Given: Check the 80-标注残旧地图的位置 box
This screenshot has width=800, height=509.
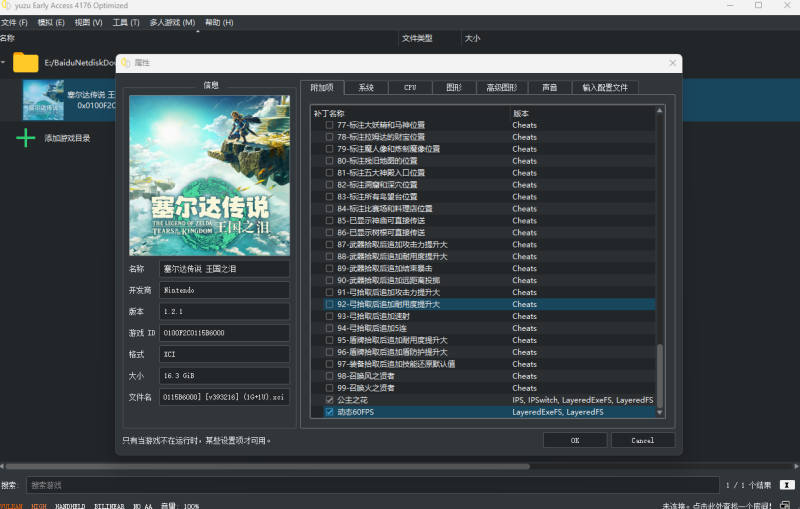Looking at the screenshot, I should point(329,161).
